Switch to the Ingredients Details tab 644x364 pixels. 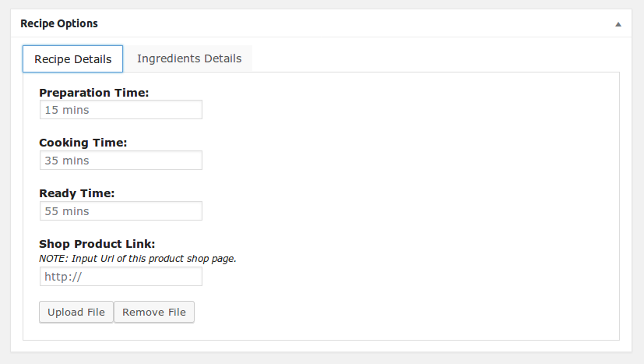189,58
